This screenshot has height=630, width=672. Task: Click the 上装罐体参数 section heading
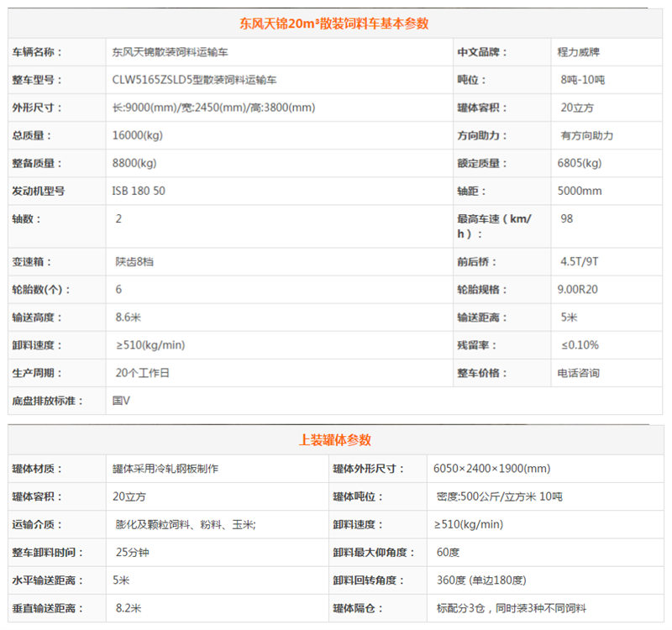[334, 439]
